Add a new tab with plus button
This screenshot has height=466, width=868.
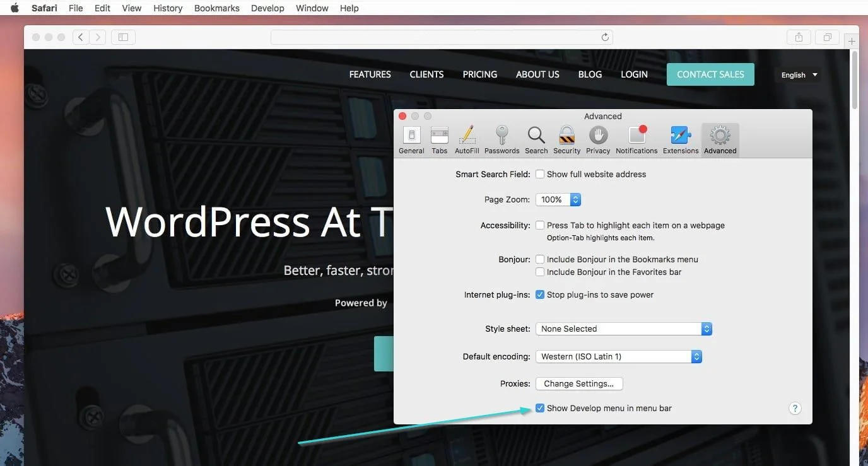(852, 41)
